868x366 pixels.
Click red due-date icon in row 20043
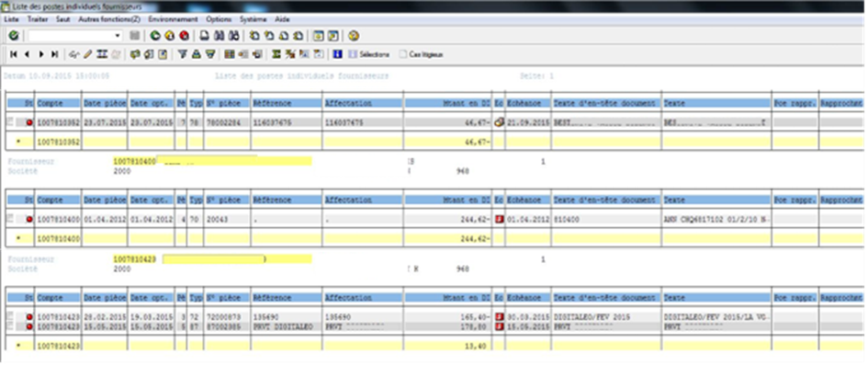499,220
